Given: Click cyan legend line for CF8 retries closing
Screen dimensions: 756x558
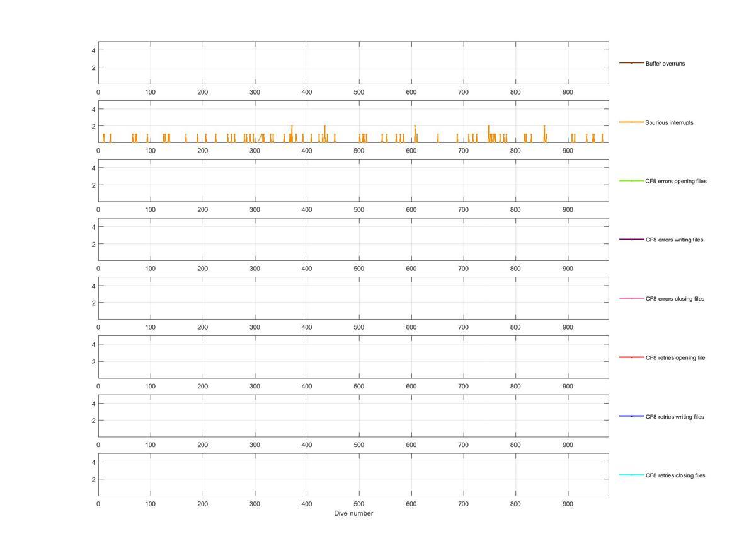Looking at the screenshot, I should (x=631, y=475).
